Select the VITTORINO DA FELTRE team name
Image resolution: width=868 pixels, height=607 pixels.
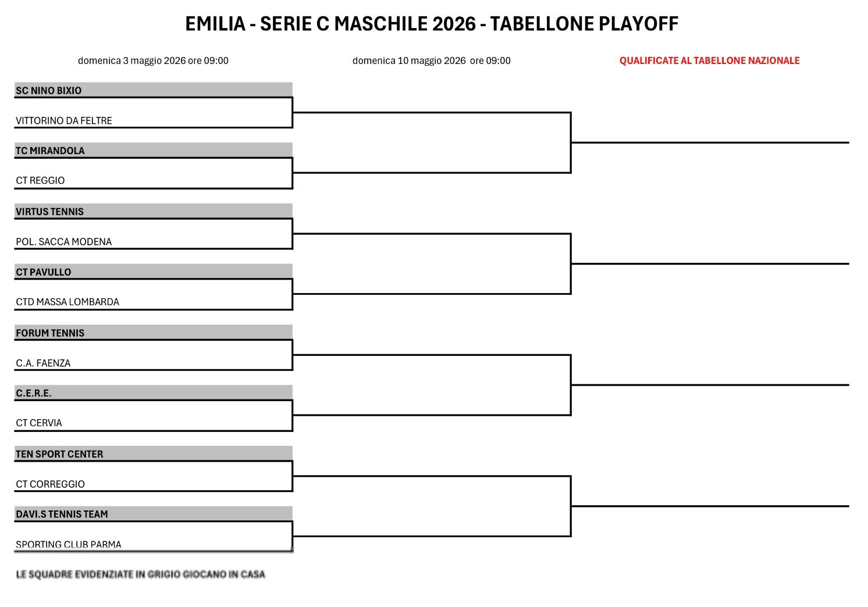pyautogui.click(x=64, y=121)
